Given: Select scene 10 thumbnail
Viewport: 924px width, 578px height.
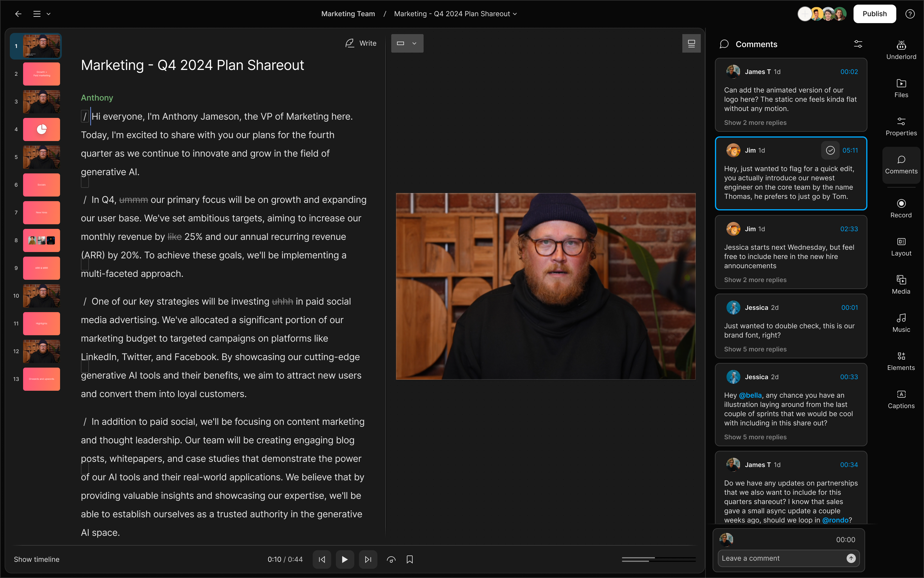Looking at the screenshot, I should [41, 295].
